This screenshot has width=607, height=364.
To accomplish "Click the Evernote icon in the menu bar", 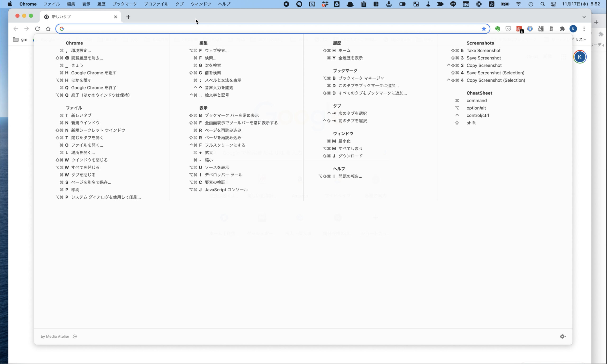I will (x=299, y=4).
